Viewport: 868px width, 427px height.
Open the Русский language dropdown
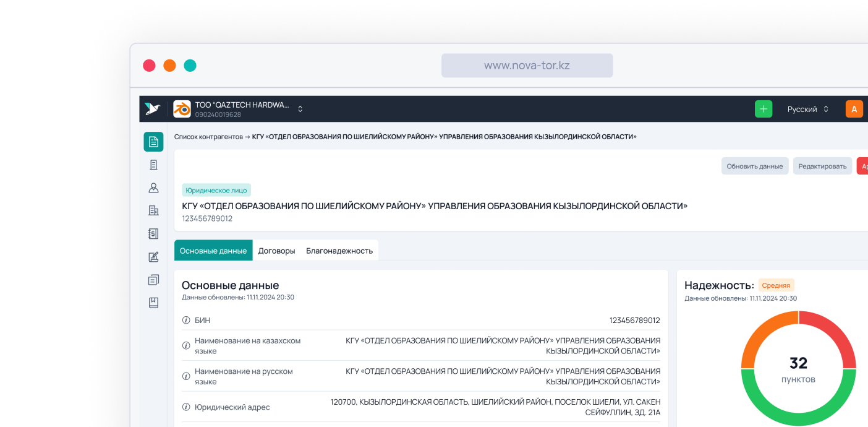[x=808, y=109]
